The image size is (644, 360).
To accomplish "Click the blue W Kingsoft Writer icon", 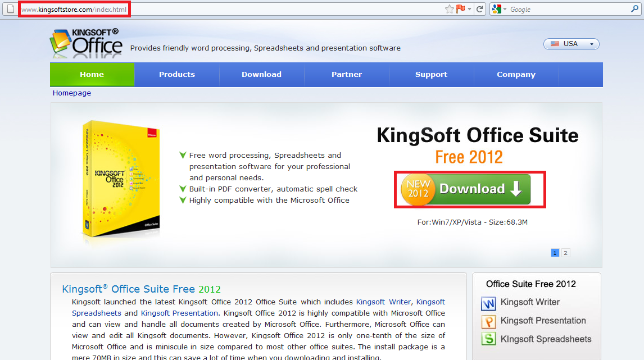I will pos(488,303).
